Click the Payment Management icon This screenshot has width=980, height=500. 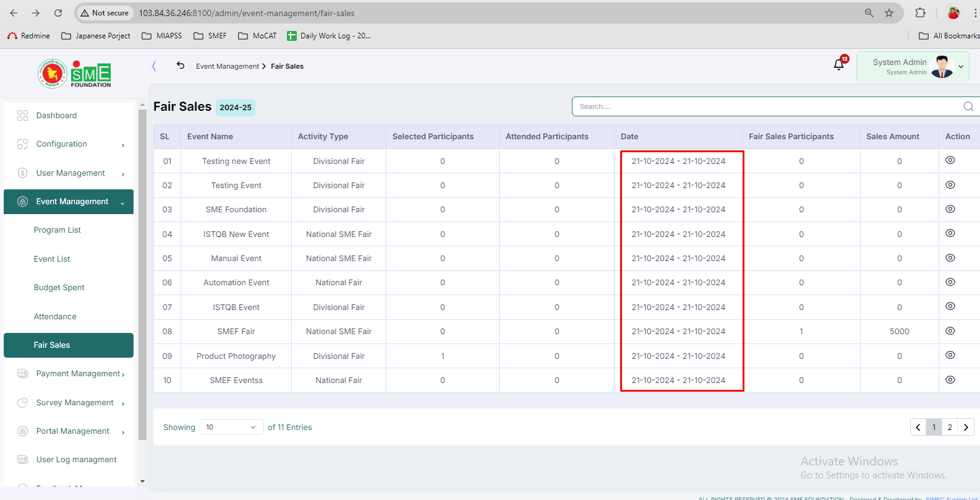point(23,373)
